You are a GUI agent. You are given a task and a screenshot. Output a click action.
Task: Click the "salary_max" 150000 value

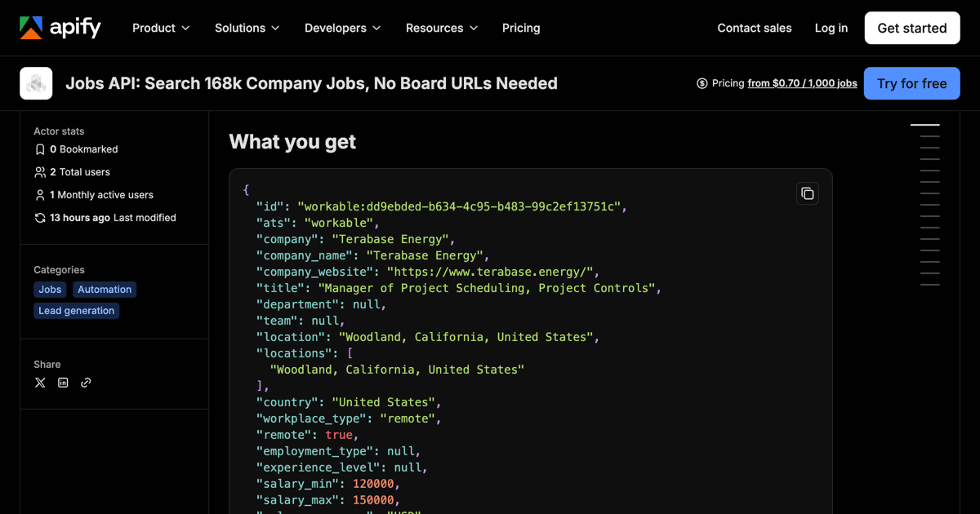(372, 500)
